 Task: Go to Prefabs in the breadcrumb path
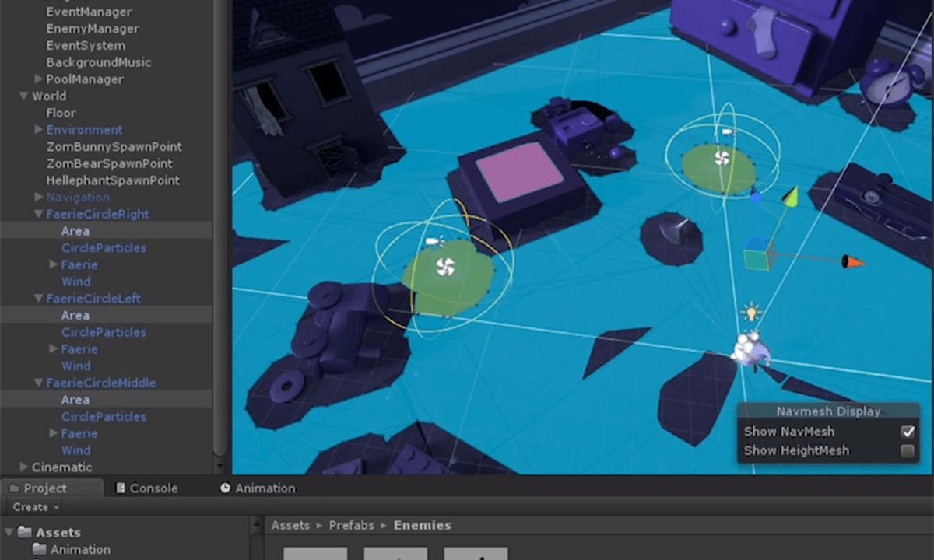pos(352,526)
